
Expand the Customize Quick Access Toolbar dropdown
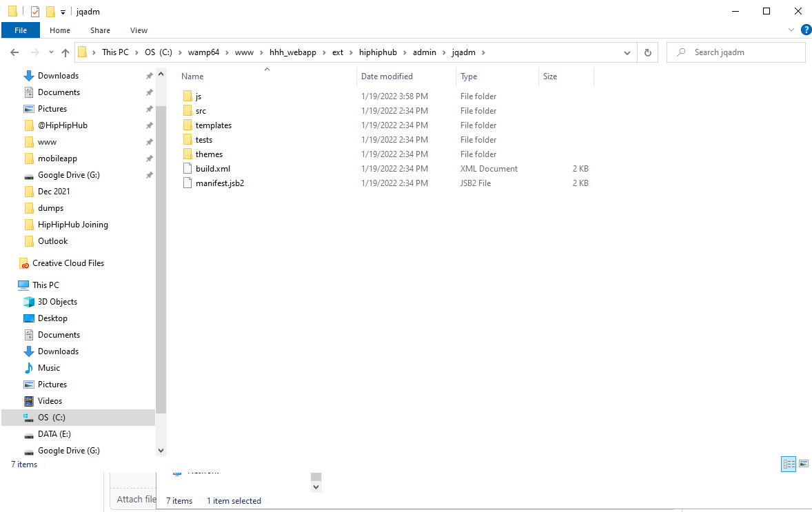pyautogui.click(x=63, y=11)
